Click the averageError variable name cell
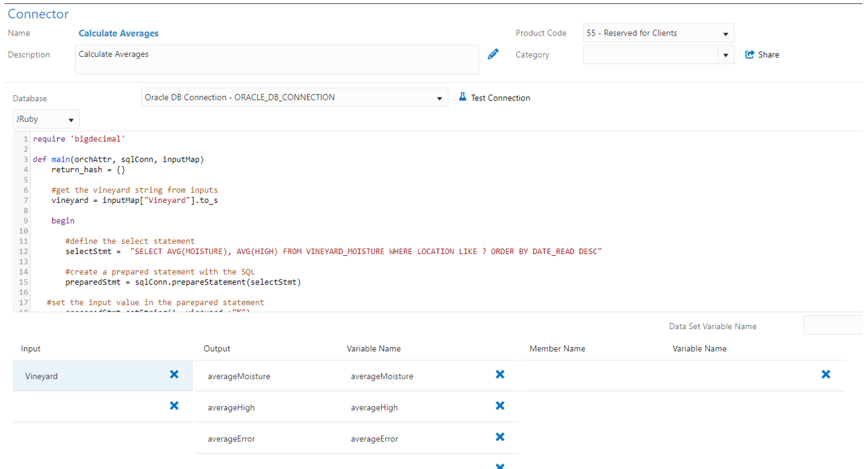Viewport: 868px width, 469px height. 374,439
